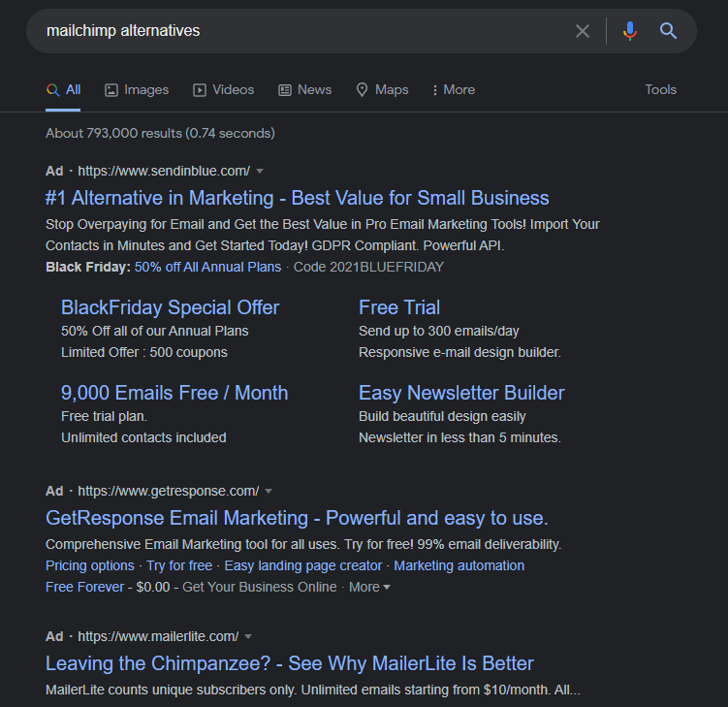Open the News tab
Viewport: 728px width, 707px height.
click(305, 89)
